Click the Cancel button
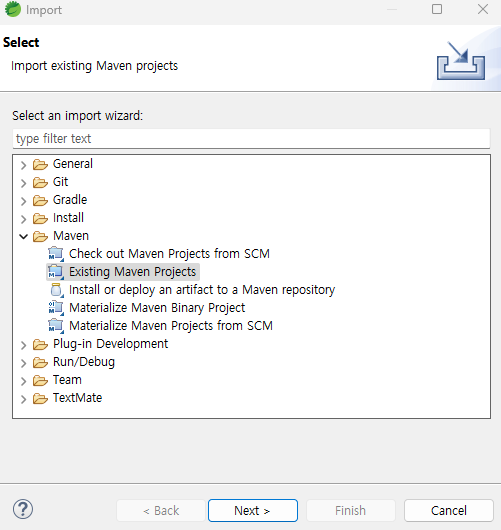Image resolution: width=501 pixels, height=530 pixels. click(449, 510)
